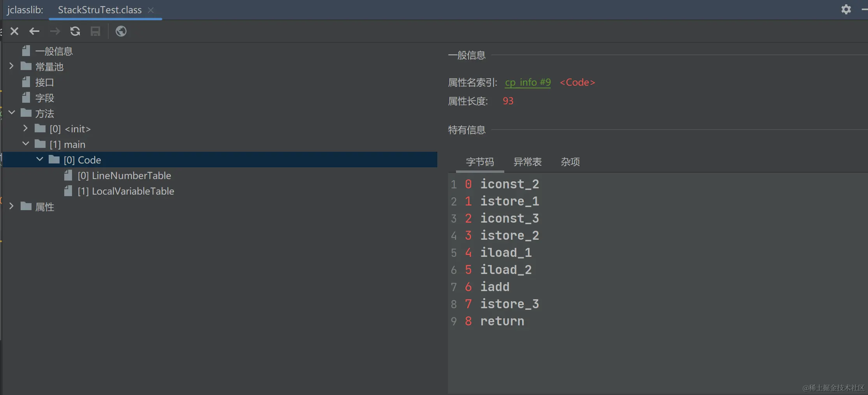The image size is (868, 395).
Task: Click the iload_1 bytecode instruction
Action: (x=506, y=253)
